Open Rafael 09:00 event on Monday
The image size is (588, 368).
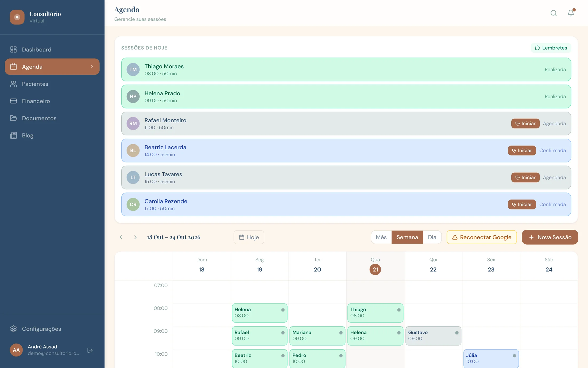[260, 336]
